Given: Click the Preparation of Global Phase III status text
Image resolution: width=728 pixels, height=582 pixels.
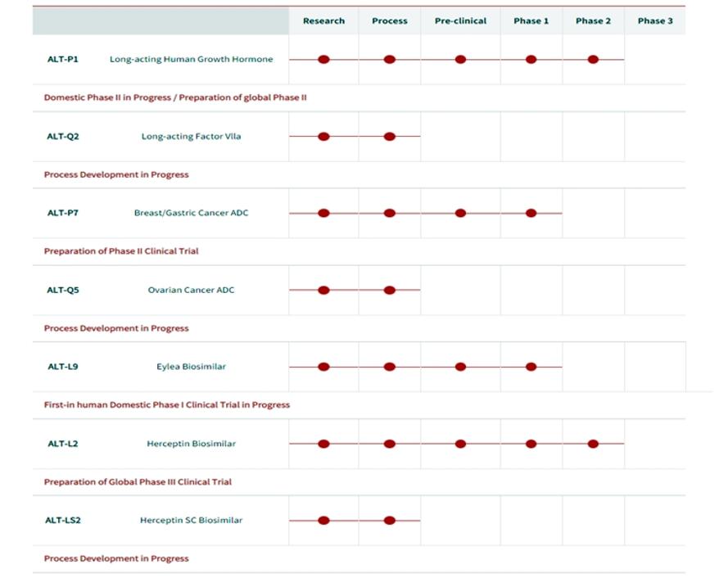Looking at the screenshot, I should (138, 482).
